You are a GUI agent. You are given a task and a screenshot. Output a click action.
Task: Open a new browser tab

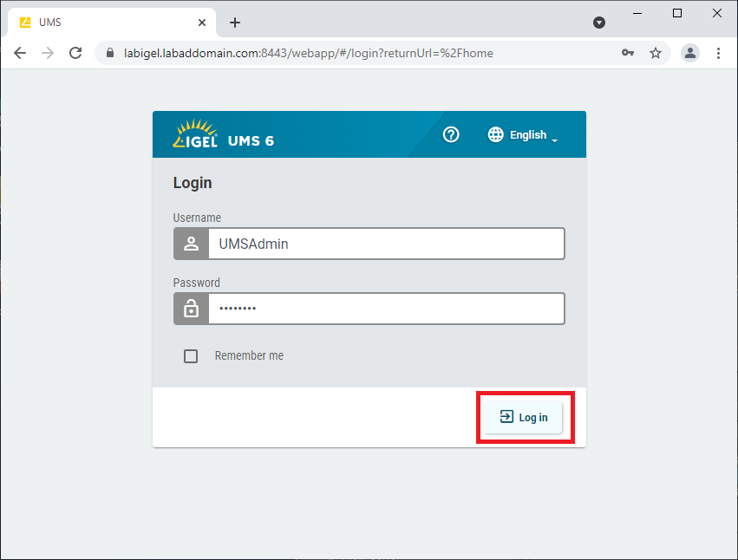pyautogui.click(x=235, y=23)
